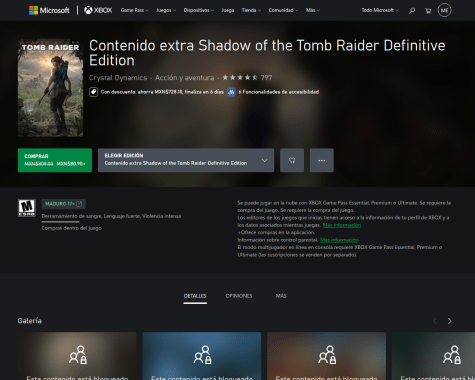Expand the Más navigation menu
The image size is (475, 380).
(313, 10)
